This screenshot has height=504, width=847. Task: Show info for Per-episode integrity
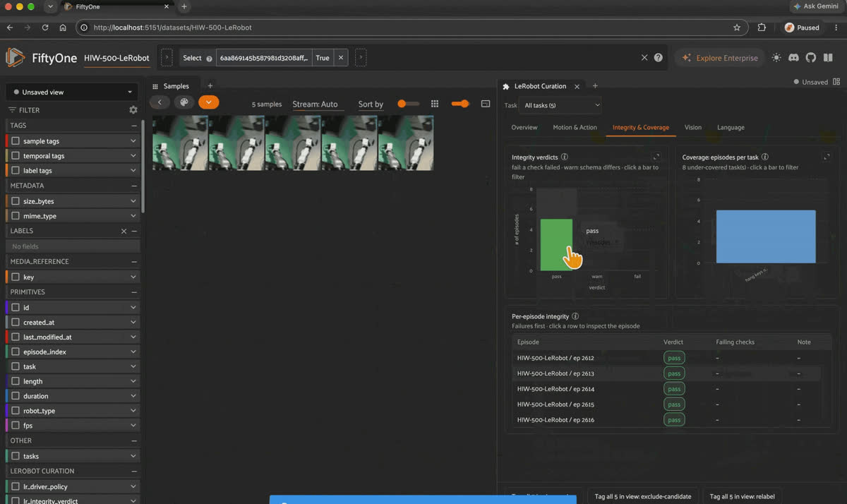pos(575,317)
